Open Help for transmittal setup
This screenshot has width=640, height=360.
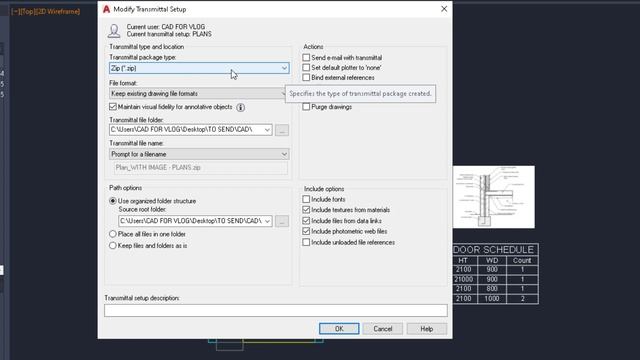427,329
